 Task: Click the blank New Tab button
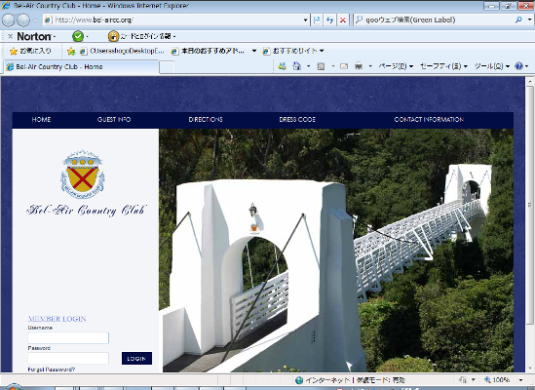(x=167, y=67)
